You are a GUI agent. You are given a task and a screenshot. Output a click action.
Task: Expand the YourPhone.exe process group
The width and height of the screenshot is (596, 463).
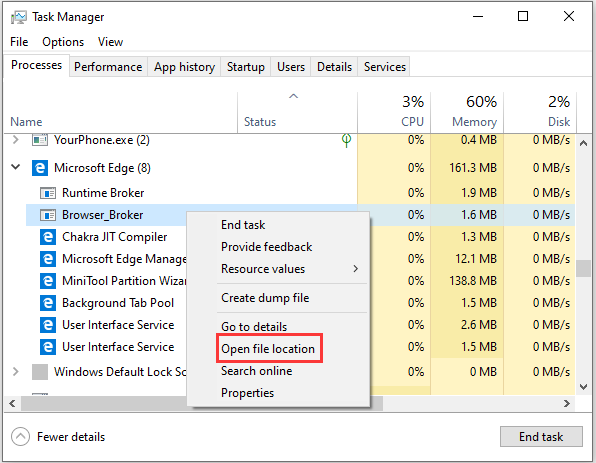pyautogui.click(x=16, y=140)
